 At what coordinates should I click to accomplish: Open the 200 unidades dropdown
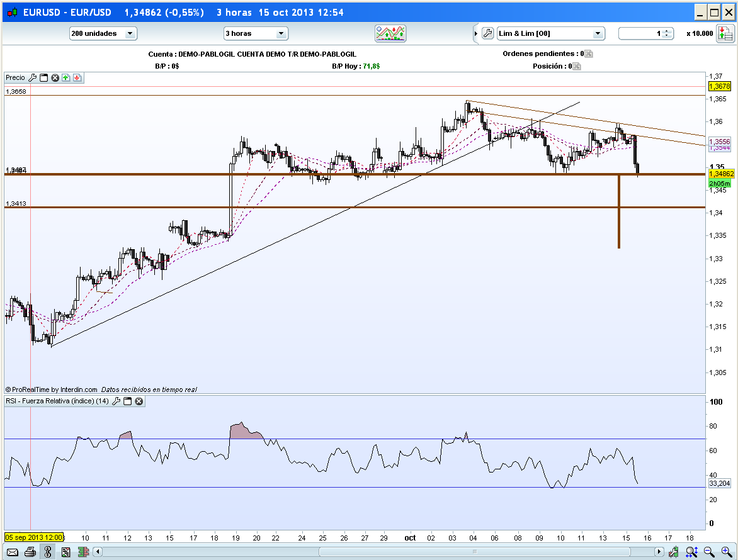(103, 33)
